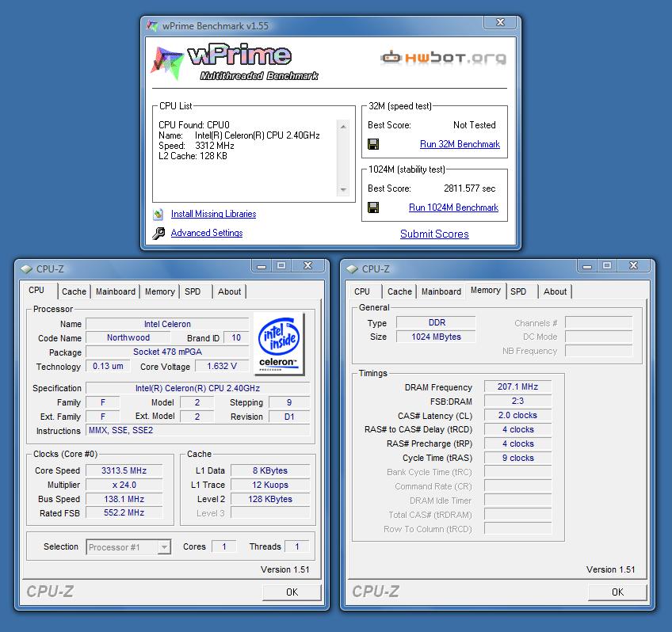Open the Install Missing Libraries link
672x632 pixels.
coord(213,214)
